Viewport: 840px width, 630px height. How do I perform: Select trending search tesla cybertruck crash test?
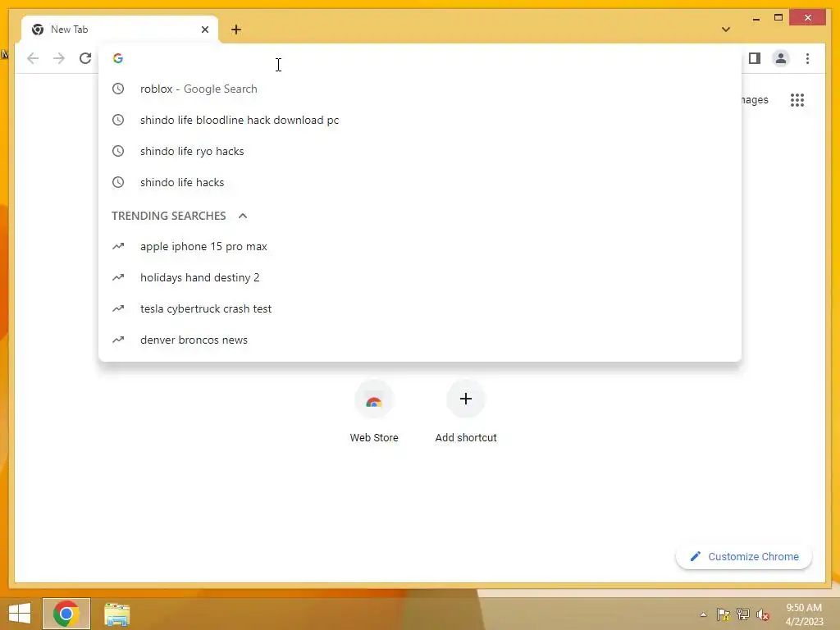(x=420, y=308)
